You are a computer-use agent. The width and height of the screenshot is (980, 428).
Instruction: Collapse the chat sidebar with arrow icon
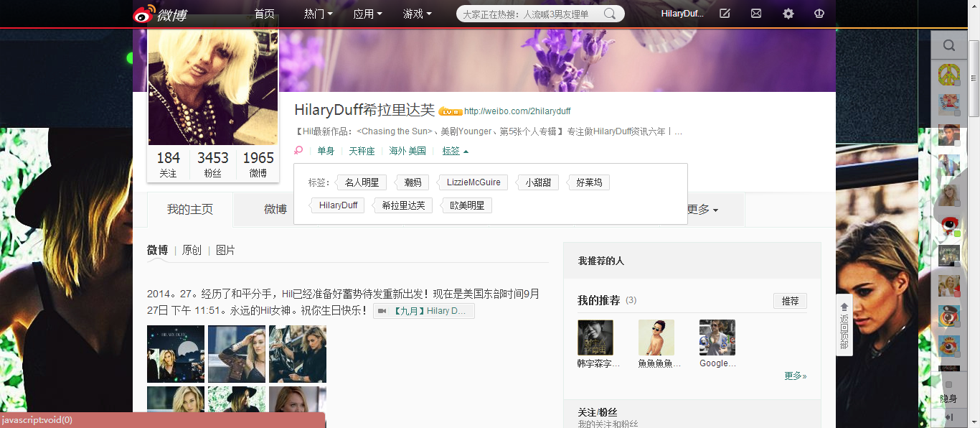tap(948, 417)
